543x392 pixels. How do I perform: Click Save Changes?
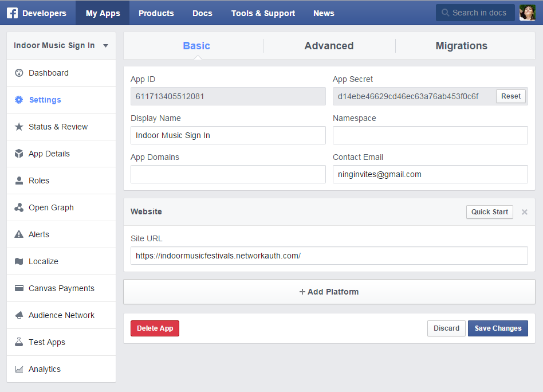click(498, 328)
